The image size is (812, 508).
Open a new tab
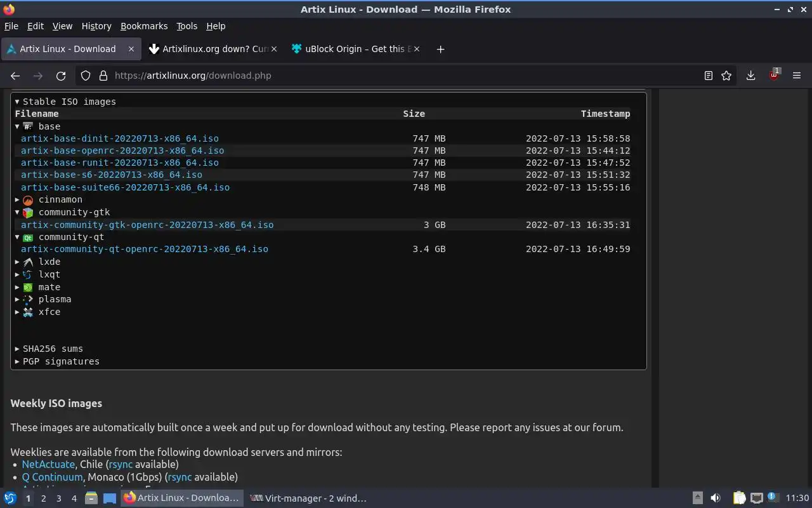[x=440, y=49]
